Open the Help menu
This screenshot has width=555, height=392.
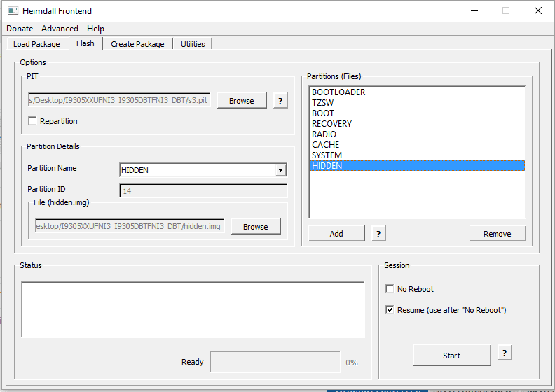click(x=95, y=29)
